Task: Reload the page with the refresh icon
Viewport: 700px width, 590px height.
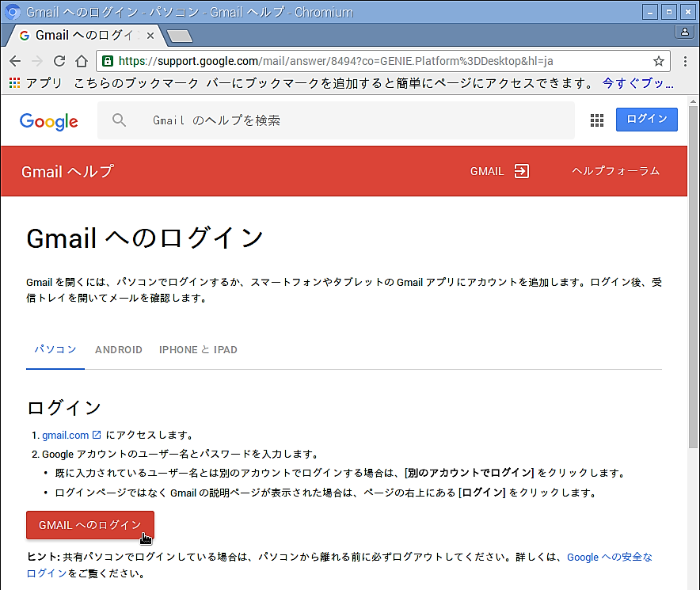Action: tap(59, 61)
